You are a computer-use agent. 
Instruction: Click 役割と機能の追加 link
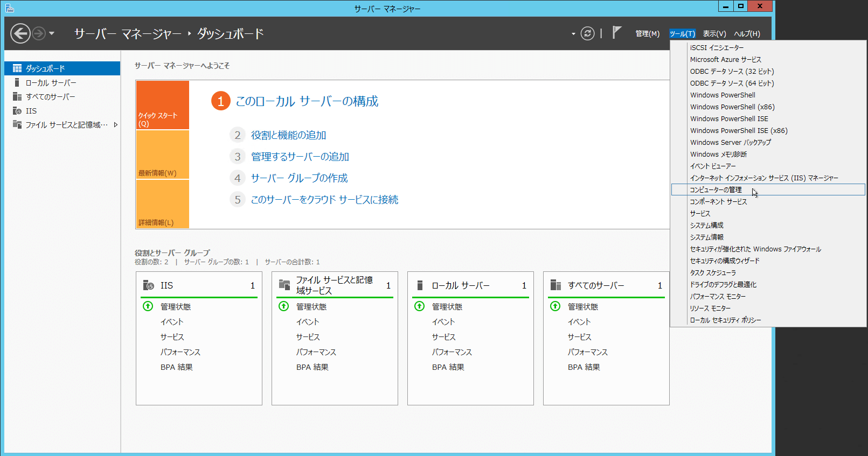click(x=289, y=135)
